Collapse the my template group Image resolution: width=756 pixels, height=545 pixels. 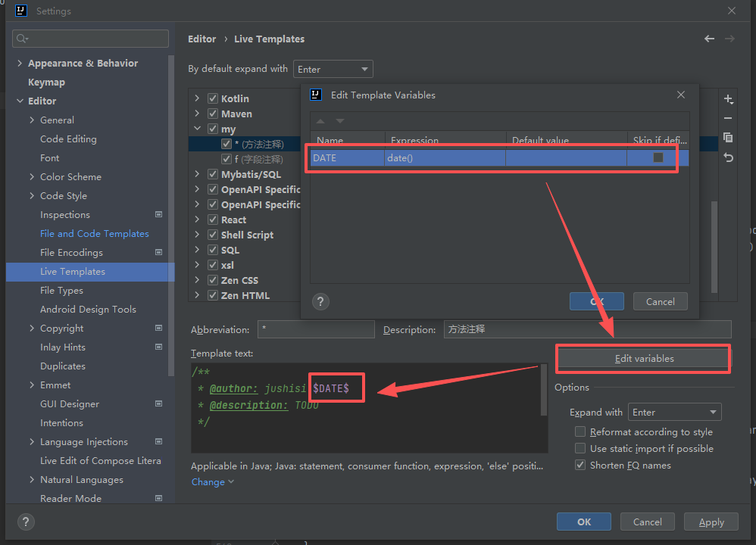click(x=197, y=129)
